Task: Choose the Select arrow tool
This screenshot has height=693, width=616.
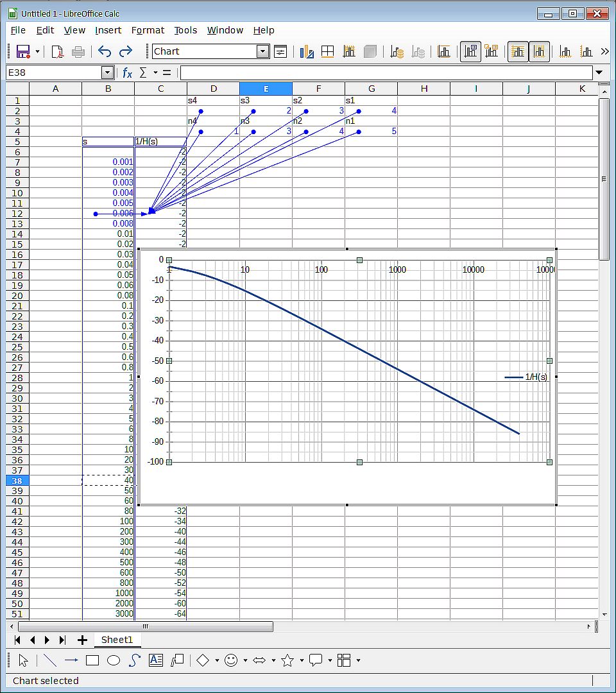Action: tap(23, 660)
